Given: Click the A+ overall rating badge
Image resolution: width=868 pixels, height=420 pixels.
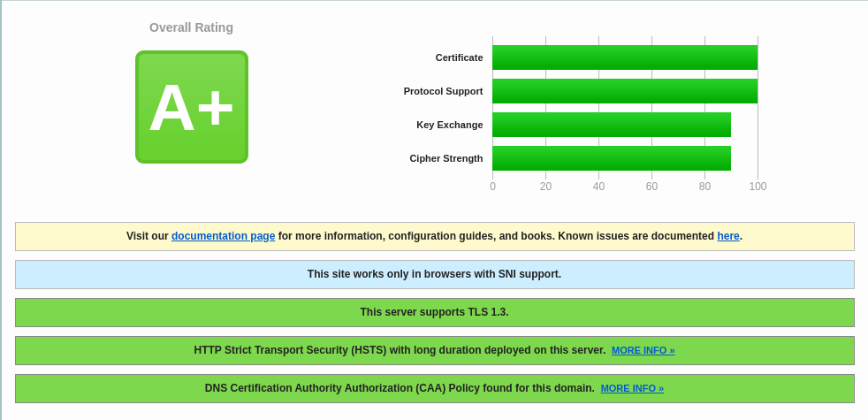Looking at the screenshot, I should (191, 107).
